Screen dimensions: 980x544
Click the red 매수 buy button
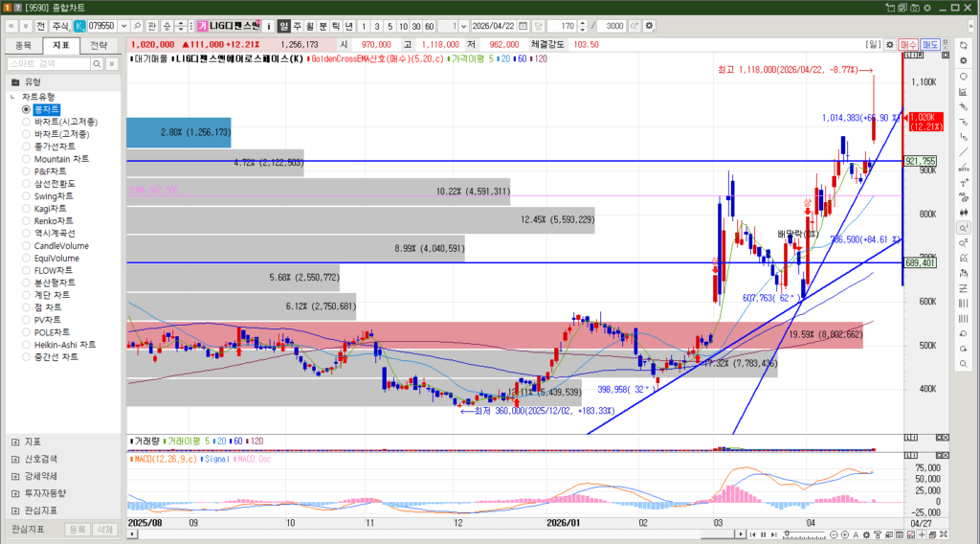click(908, 44)
